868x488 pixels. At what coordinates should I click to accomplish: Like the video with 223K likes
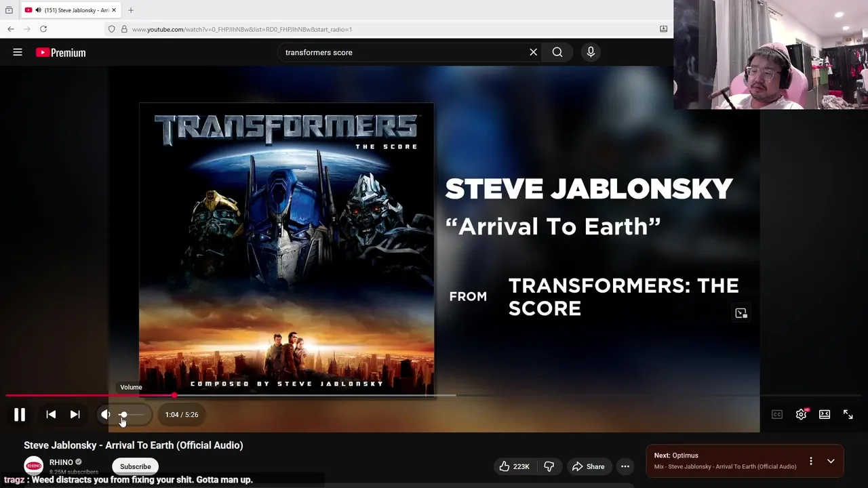click(514, 466)
